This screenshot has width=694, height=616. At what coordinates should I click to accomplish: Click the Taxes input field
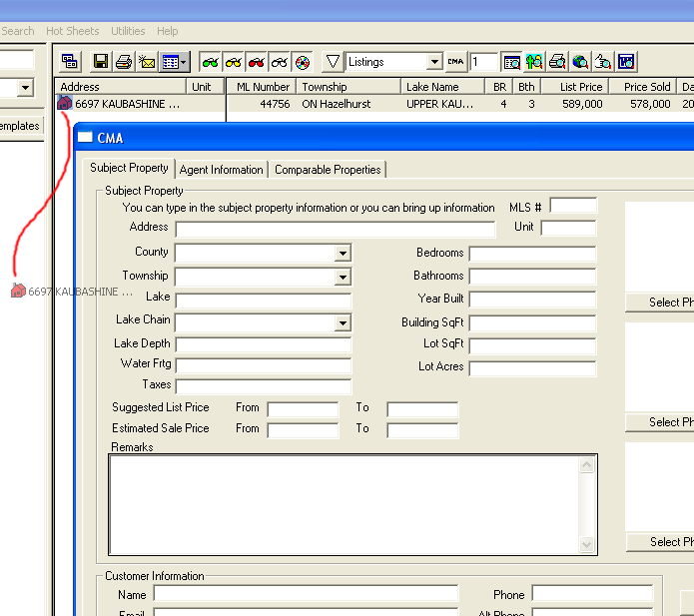tap(264, 386)
